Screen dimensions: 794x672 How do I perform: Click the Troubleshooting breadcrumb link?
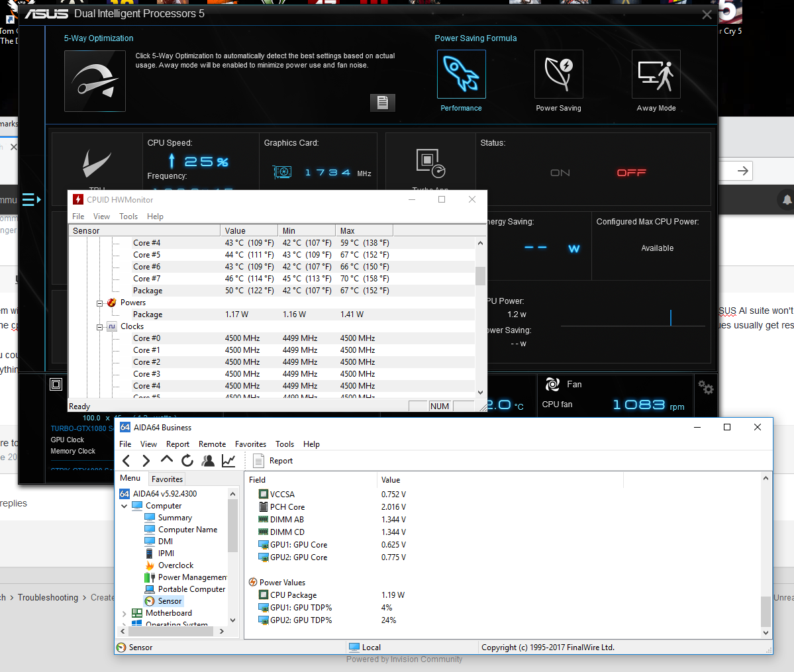48,598
